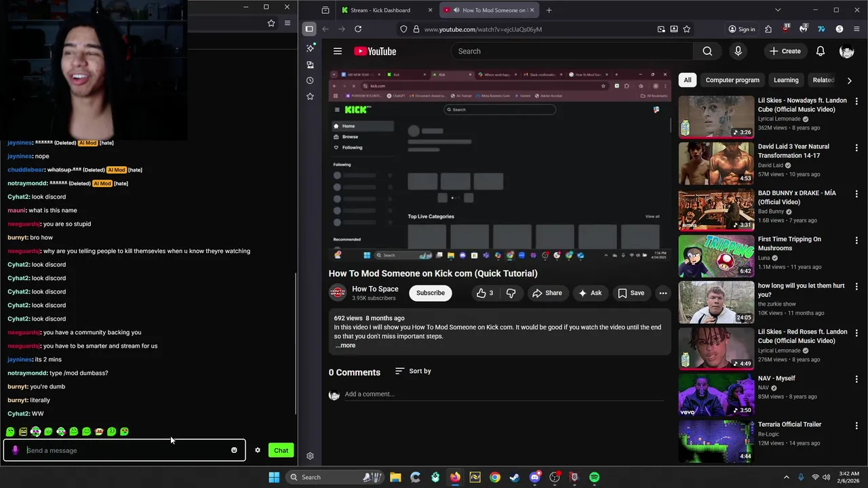The image size is (868, 488).
Task: Show hidden system tray icons
Action: 787,477
